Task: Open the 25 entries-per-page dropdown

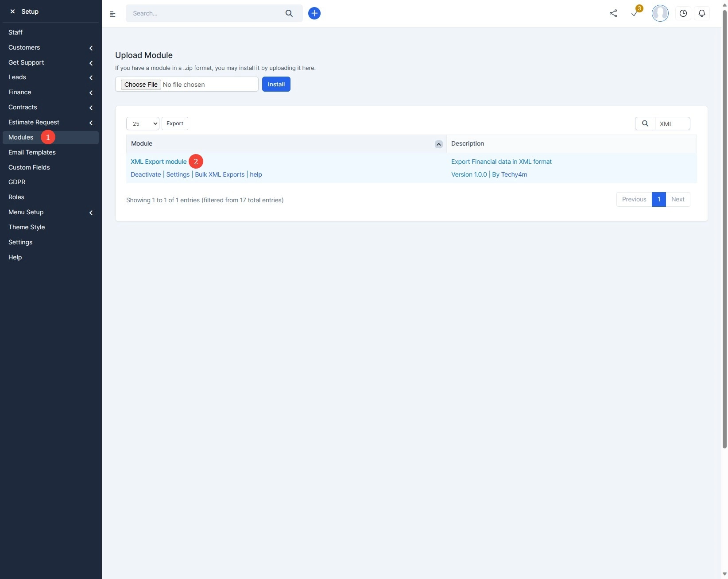Action: tap(143, 124)
